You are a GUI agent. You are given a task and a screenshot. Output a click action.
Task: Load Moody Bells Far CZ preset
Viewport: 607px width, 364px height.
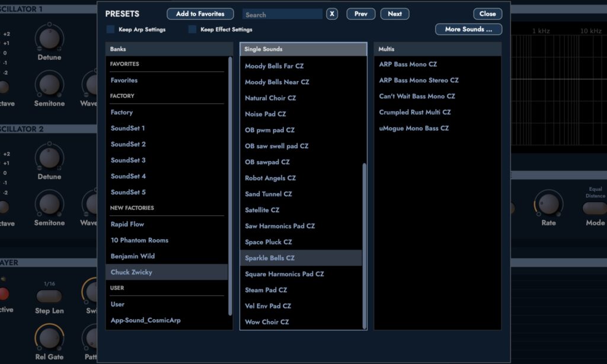(x=301, y=66)
